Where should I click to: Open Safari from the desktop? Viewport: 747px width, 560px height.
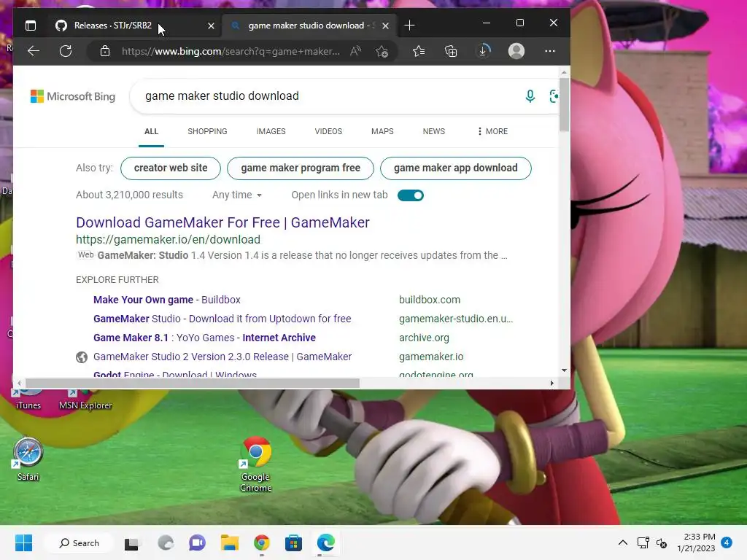click(x=28, y=459)
